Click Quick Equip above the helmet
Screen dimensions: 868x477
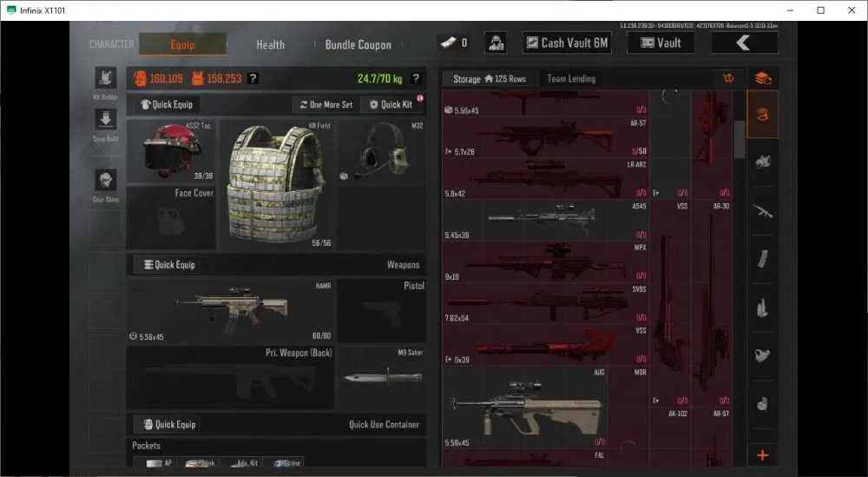coord(167,104)
